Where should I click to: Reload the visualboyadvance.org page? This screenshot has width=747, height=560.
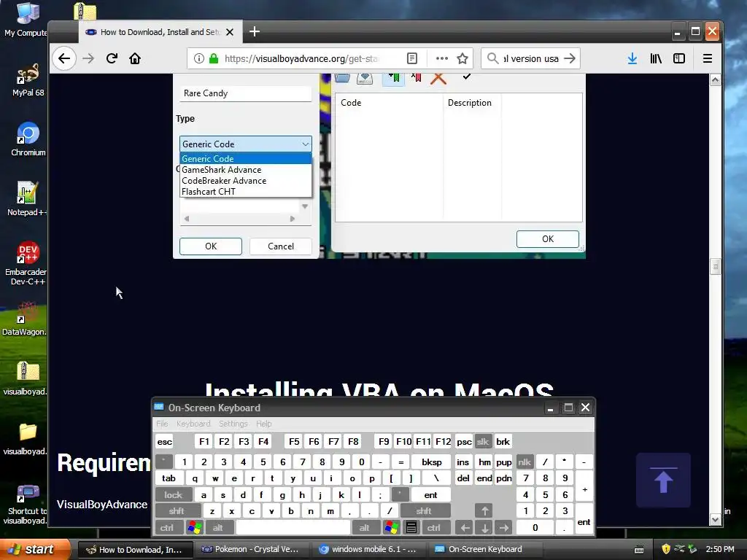[112, 58]
